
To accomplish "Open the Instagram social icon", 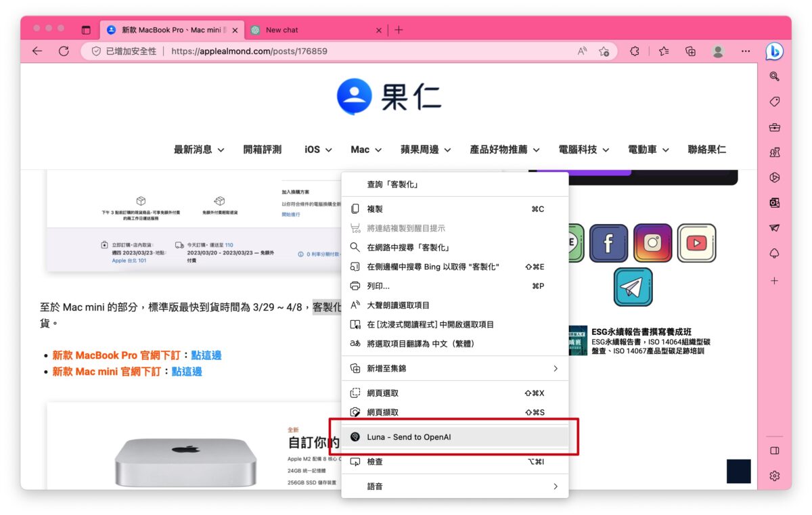I will pyautogui.click(x=652, y=244).
